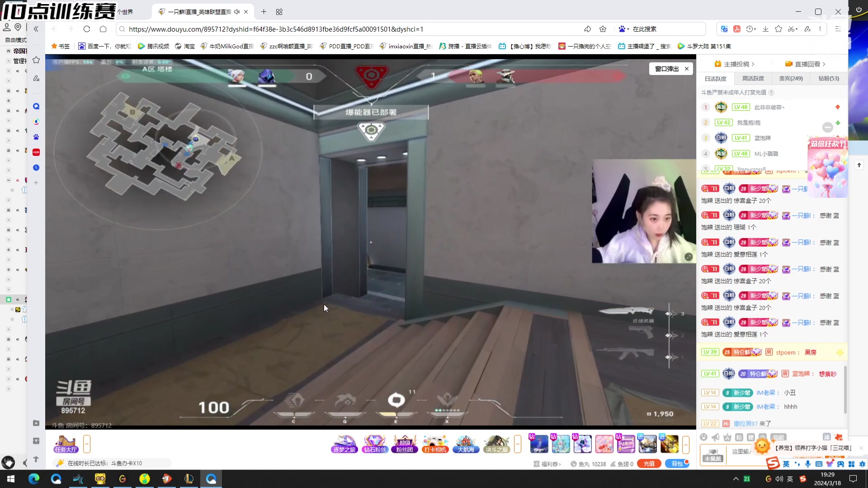Open the megaphone broadcast icon in chat

point(715,437)
